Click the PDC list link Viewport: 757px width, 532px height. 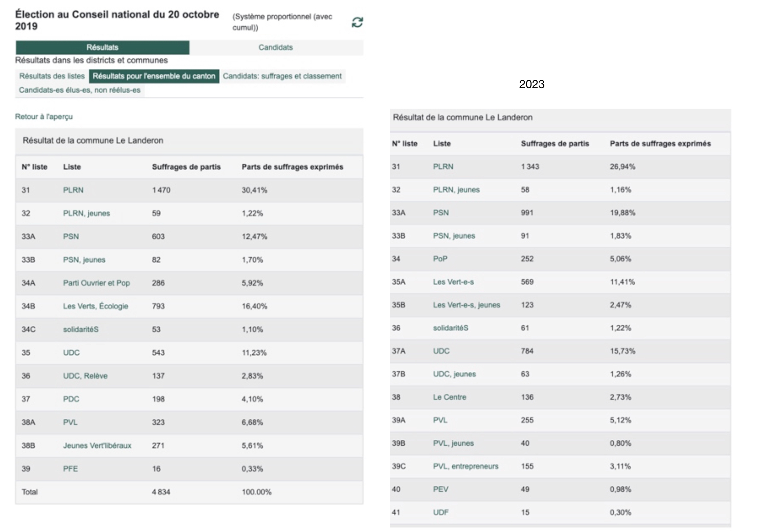pos(71,399)
